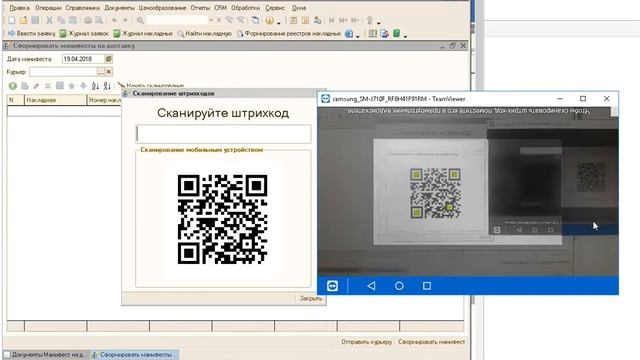The height and width of the screenshot is (360, 640).
Task: Tap Android Recents square in TeamViewer
Action: coord(427,286)
